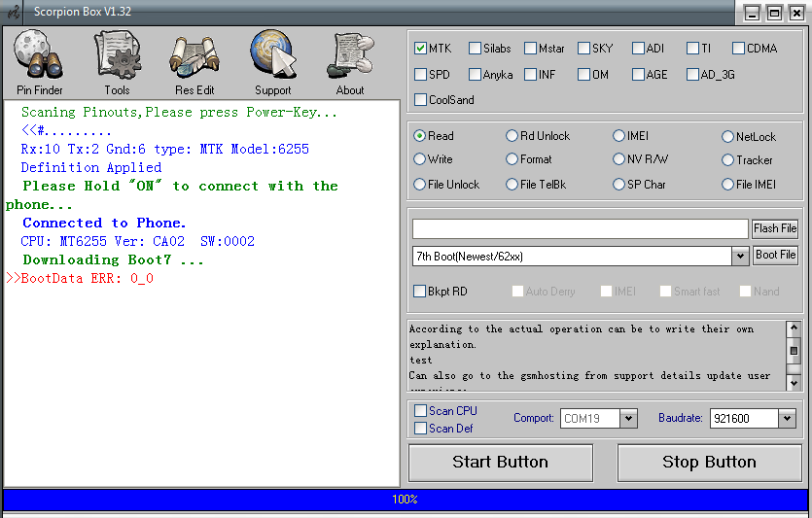
Task: Click the Stop Button
Action: click(x=709, y=462)
